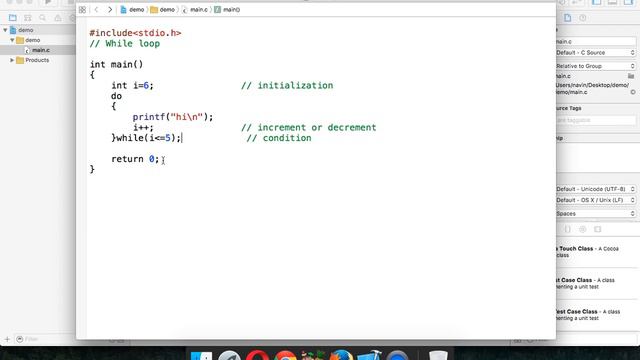Open the OS X / Unix (LF) line endings dropdown
Image resolution: width=640 pixels, height=360 pixels.
point(596,200)
